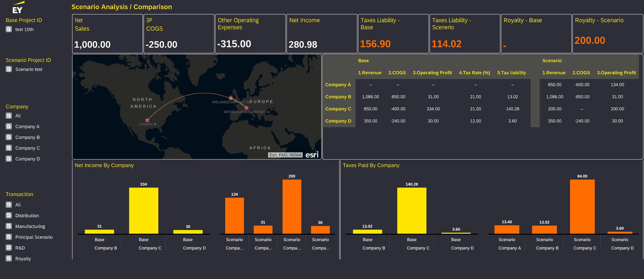Click the Base 1.Revenue column header
Screen dimensions: 644x279
[x=369, y=73]
